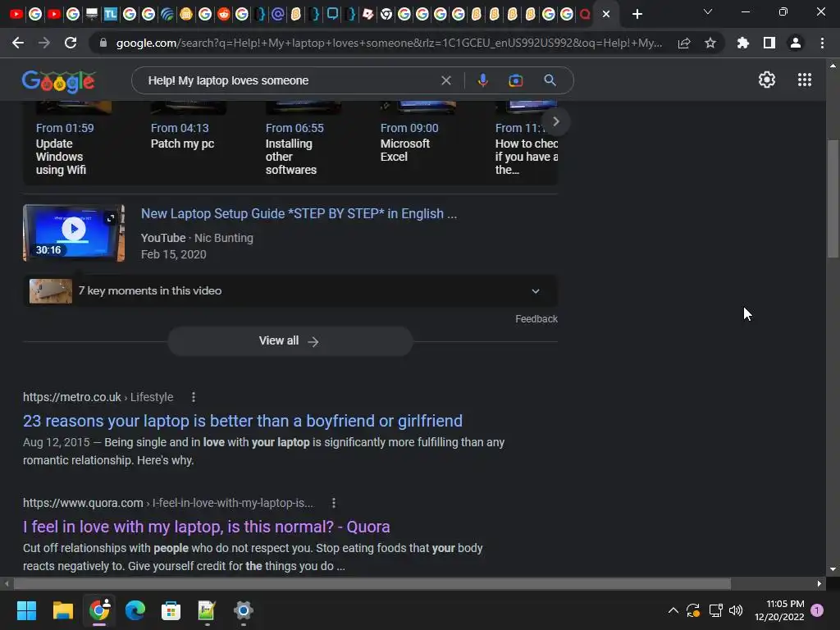Click the Feedback link
Screen dimensions: 840x630
[536, 319]
